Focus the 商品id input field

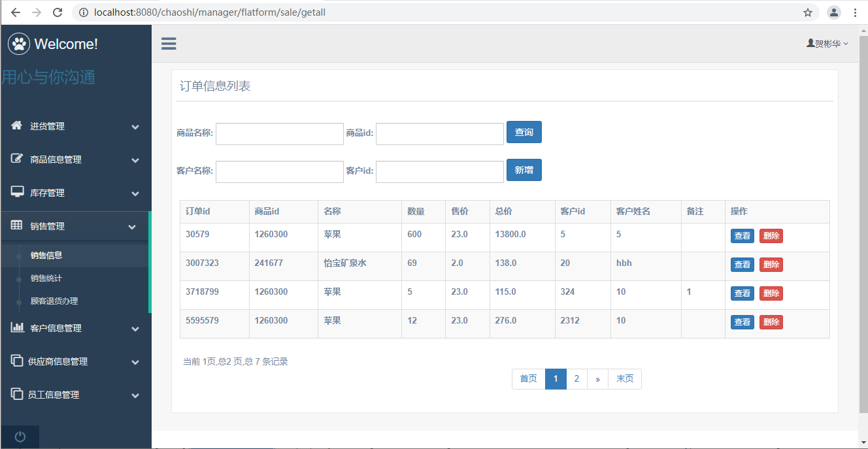[x=440, y=134]
